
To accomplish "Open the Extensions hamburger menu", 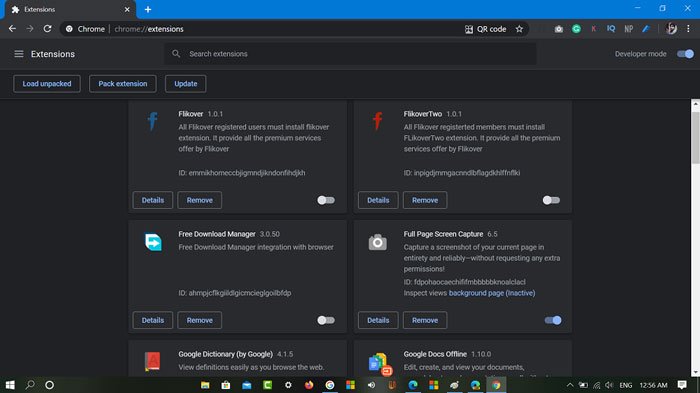I will click(x=19, y=54).
